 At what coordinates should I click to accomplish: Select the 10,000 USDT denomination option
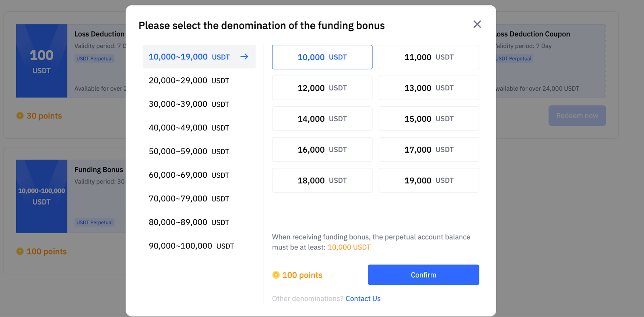coord(322,57)
